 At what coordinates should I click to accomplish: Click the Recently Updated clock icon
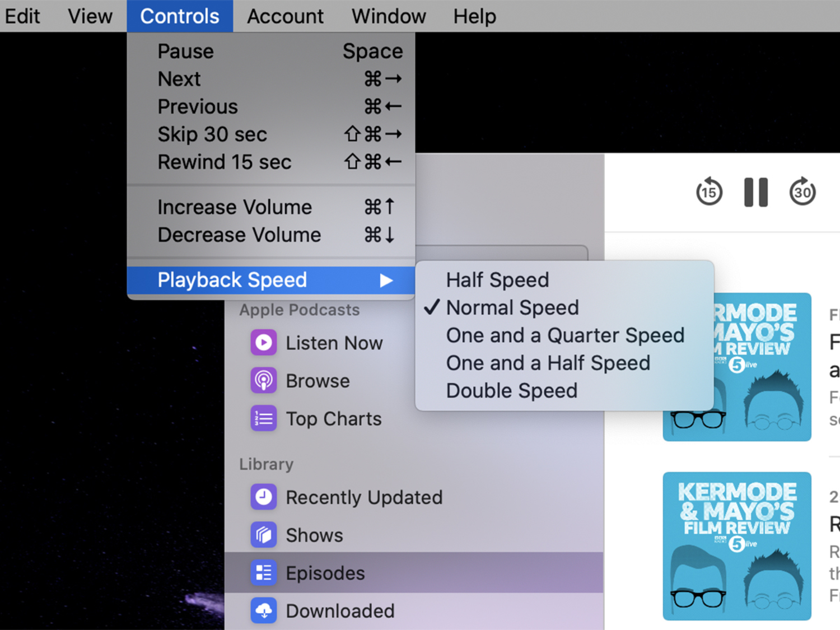pos(263,497)
